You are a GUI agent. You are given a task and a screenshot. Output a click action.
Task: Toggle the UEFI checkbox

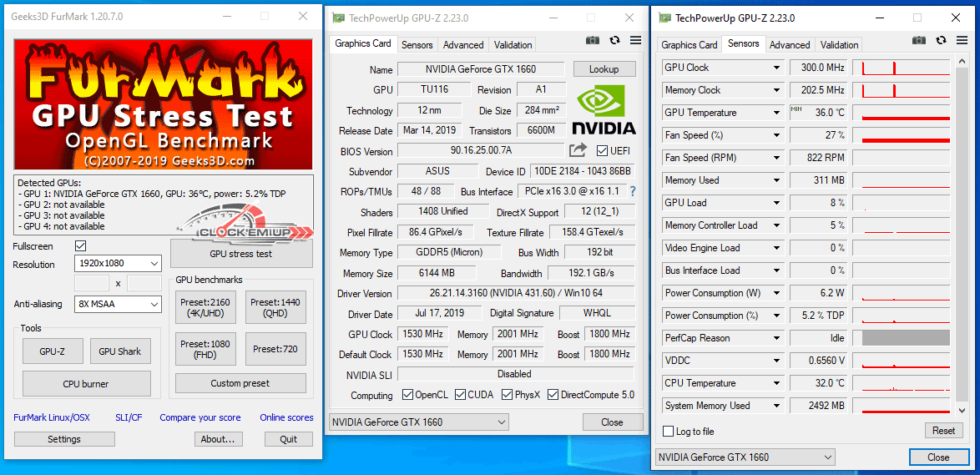click(603, 151)
